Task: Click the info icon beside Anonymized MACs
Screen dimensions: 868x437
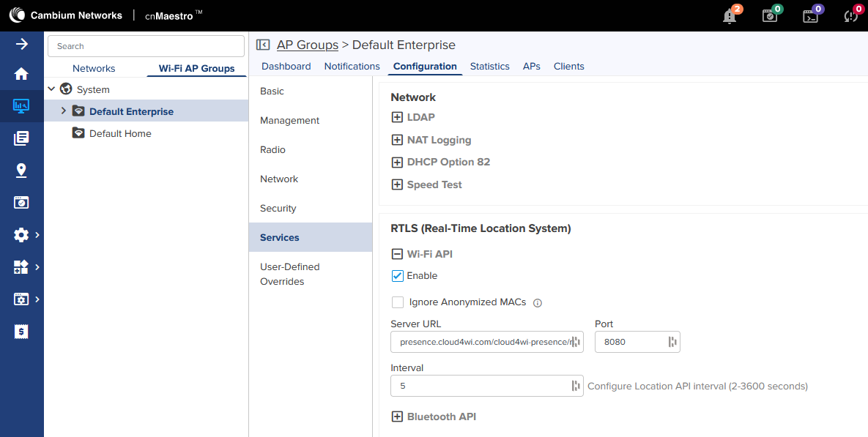Action: click(537, 303)
